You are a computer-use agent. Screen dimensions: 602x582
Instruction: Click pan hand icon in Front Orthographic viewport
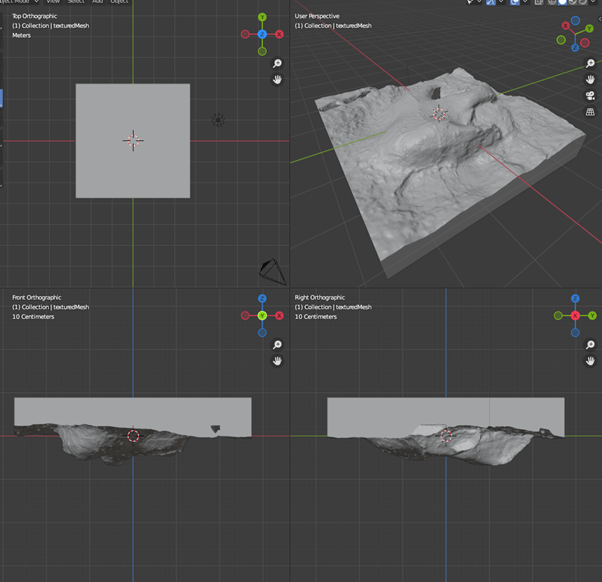[277, 361]
